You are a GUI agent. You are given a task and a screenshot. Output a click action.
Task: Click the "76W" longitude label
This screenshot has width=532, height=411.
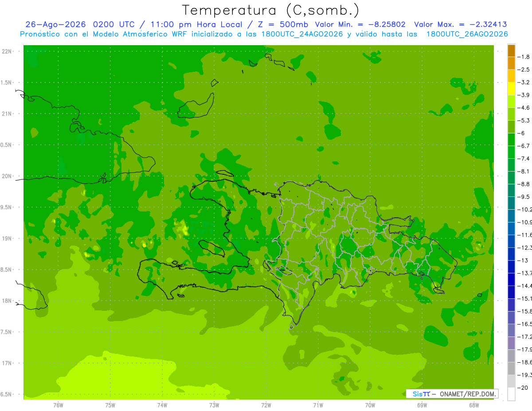coord(58,405)
